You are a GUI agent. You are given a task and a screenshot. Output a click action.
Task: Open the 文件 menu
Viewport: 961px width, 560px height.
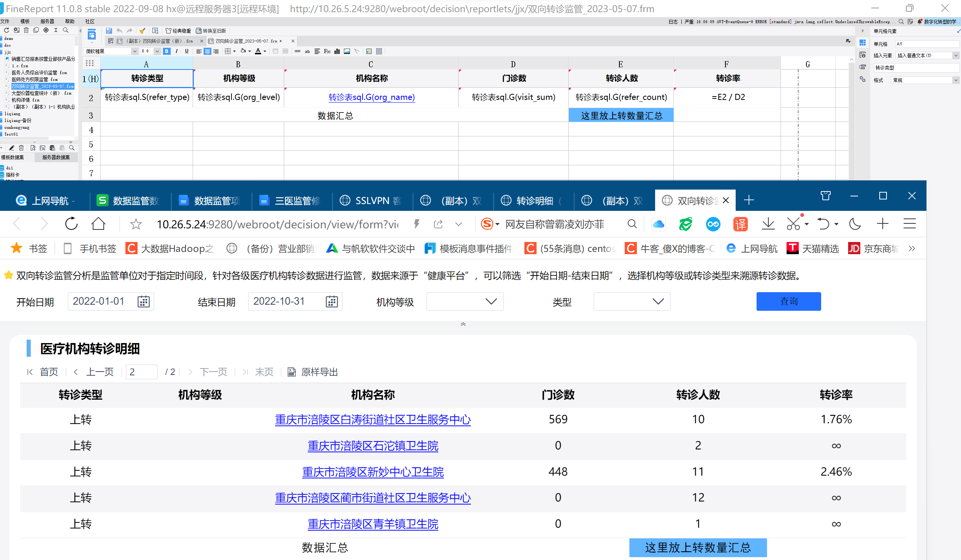[x=5, y=21]
